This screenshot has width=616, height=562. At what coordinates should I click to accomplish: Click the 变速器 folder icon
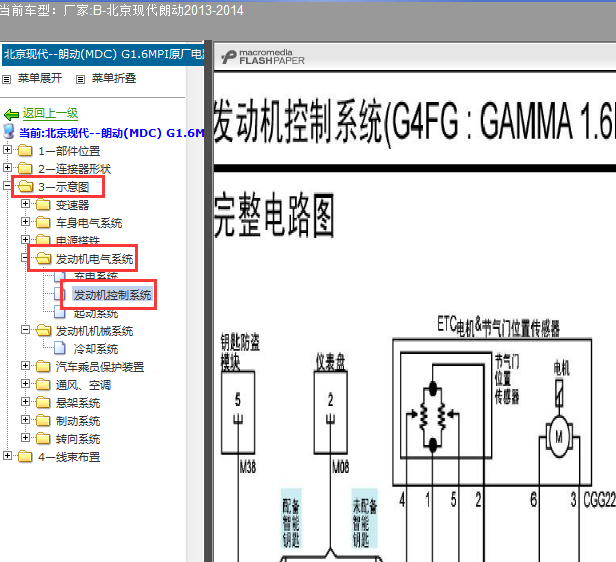[x=43, y=205]
